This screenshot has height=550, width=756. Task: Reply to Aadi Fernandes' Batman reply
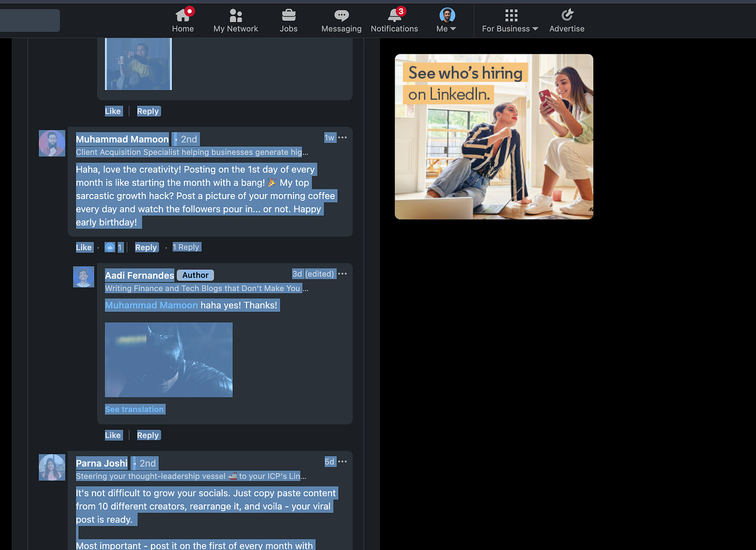[148, 435]
